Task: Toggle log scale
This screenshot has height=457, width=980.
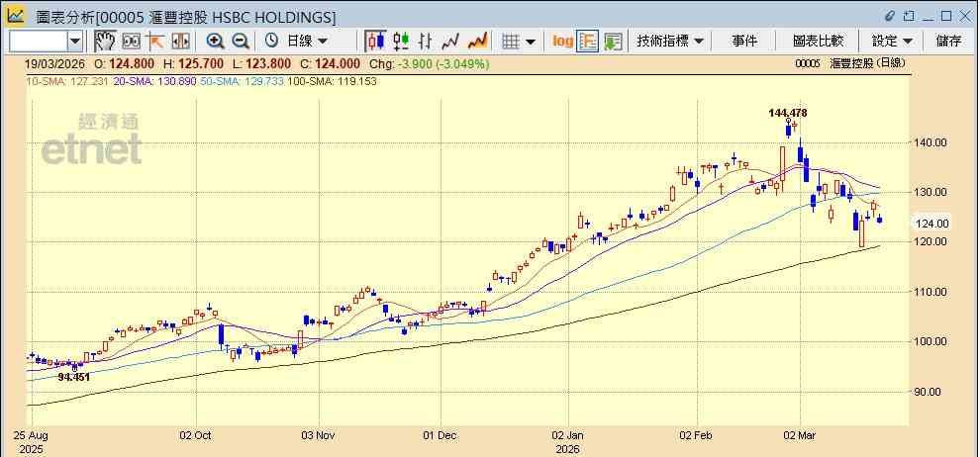Action: (562, 42)
